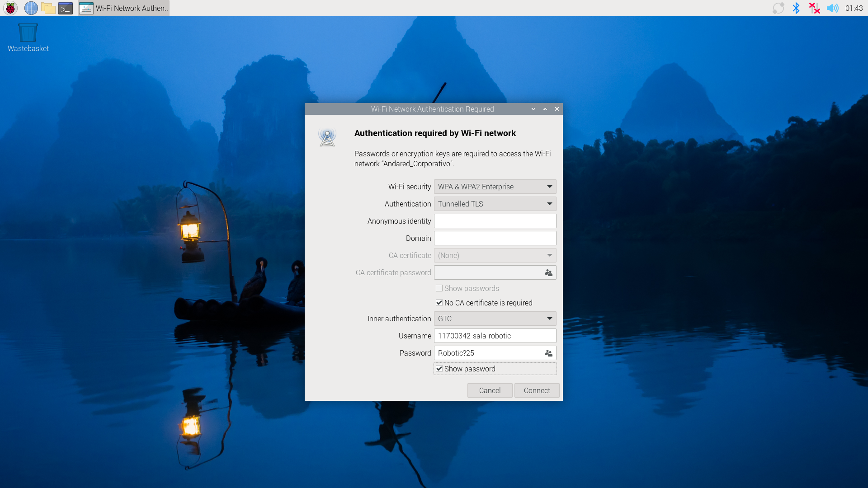This screenshot has width=868, height=488.
Task: Click the clock in the panel
Action: (x=854, y=8)
